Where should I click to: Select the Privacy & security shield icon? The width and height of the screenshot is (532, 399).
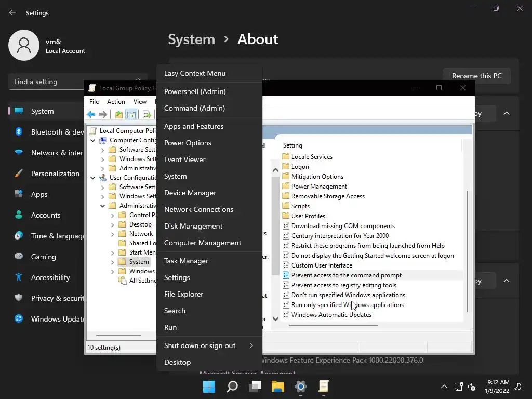click(19, 298)
